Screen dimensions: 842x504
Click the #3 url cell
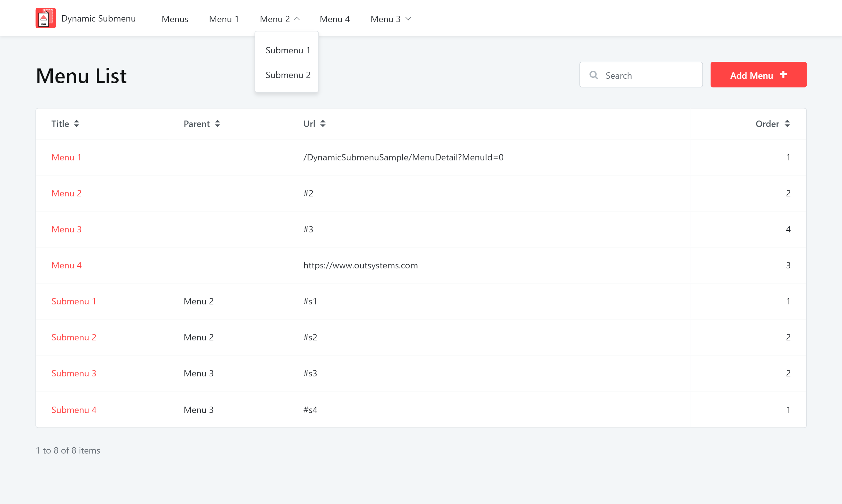click(x=308, y=229)
